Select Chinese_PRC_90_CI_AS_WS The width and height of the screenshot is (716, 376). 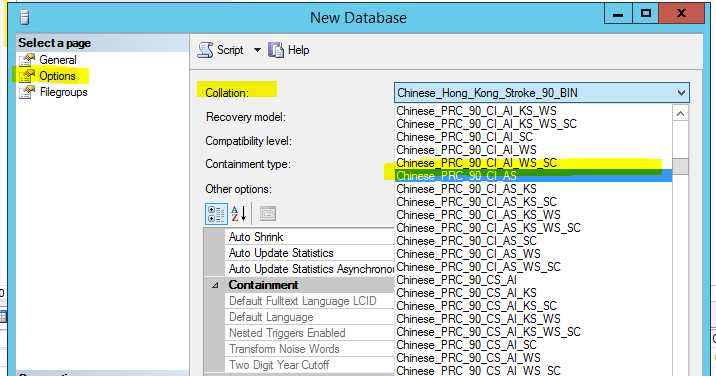click(533, 254)
